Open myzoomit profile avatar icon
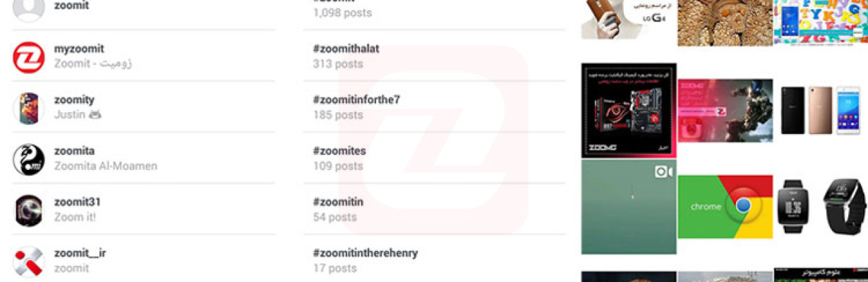 29,57
